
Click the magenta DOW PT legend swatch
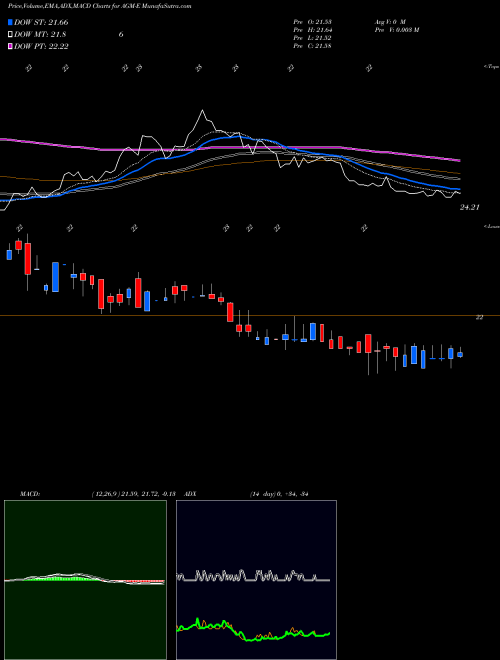tap(10, 46)
